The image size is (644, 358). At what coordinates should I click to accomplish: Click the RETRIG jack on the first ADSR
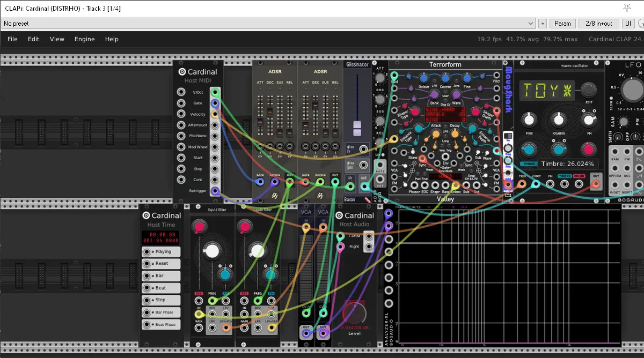pos(275,182)
